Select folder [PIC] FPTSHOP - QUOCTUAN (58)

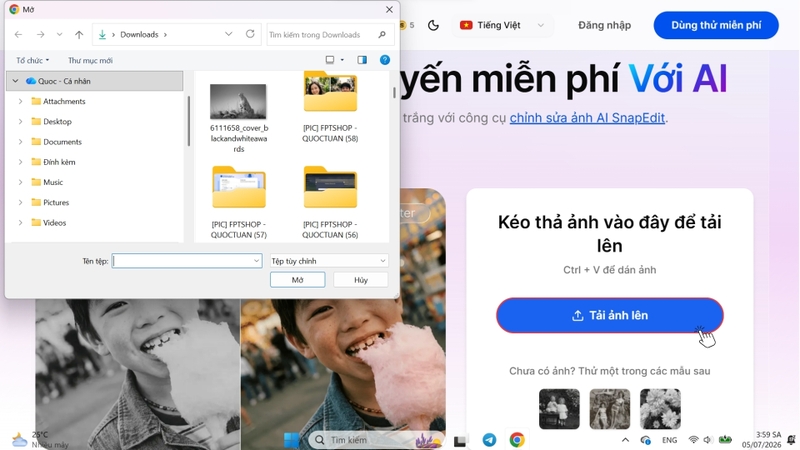(x=330, y=107)
